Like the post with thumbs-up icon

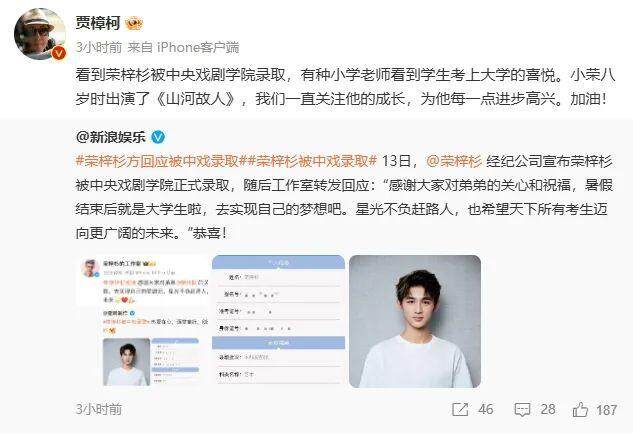click(x=580, y=410)
